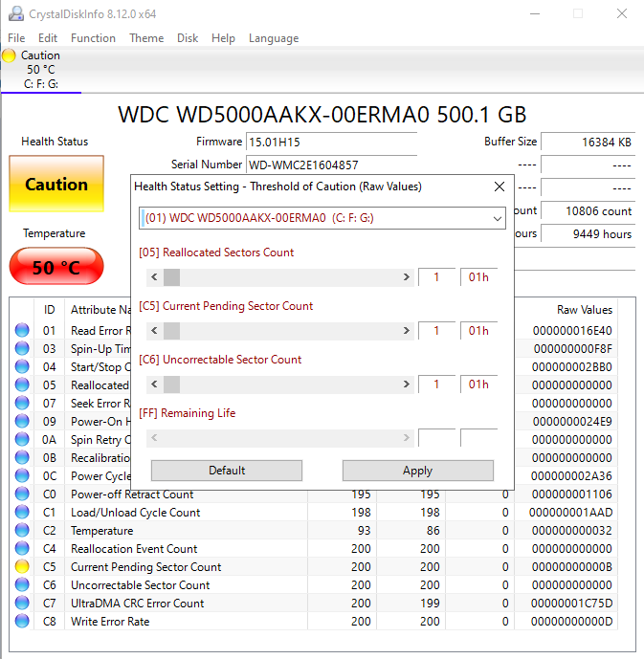
Task: Click the Buffer Size value 16384 KB
Action: click(588, 143)
